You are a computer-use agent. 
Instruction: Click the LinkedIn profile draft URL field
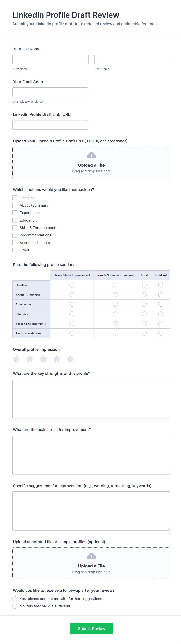click(x=50, y=125)
